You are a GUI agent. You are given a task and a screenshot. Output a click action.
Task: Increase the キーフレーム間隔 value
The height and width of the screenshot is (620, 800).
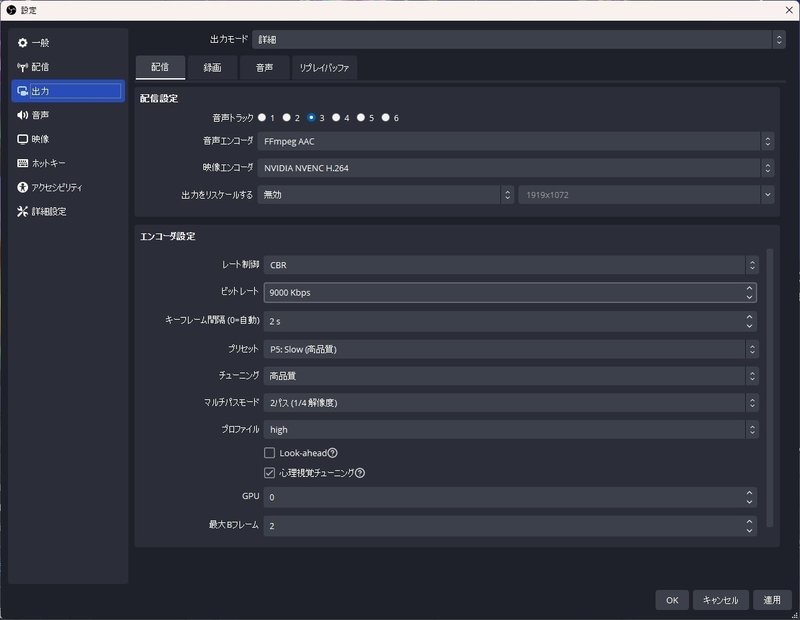tap(749, 316)
